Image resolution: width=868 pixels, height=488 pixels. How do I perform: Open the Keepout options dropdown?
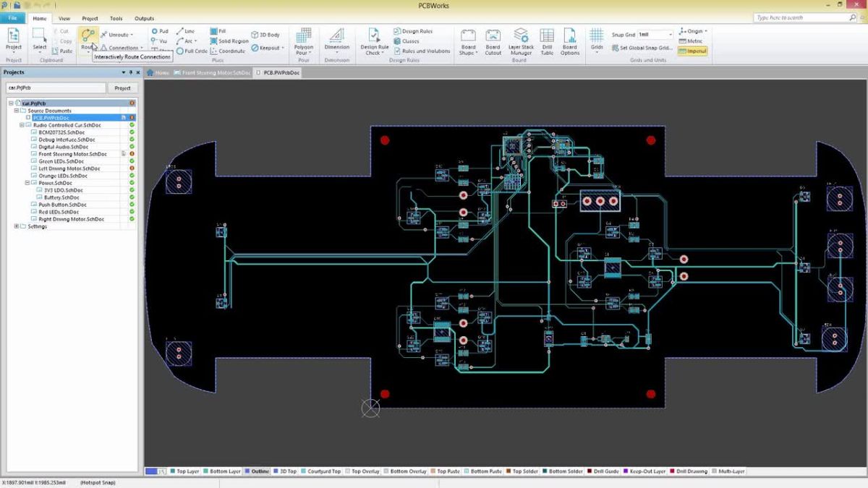281,48
